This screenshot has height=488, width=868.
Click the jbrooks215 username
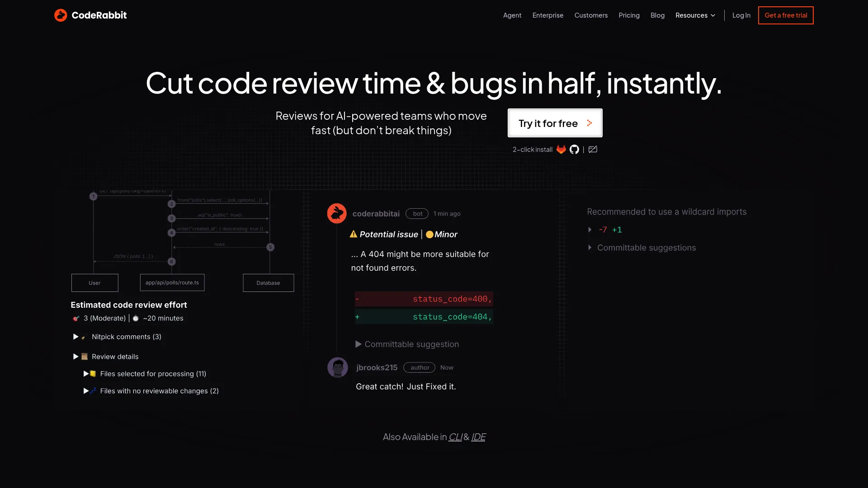click(377, 367)
